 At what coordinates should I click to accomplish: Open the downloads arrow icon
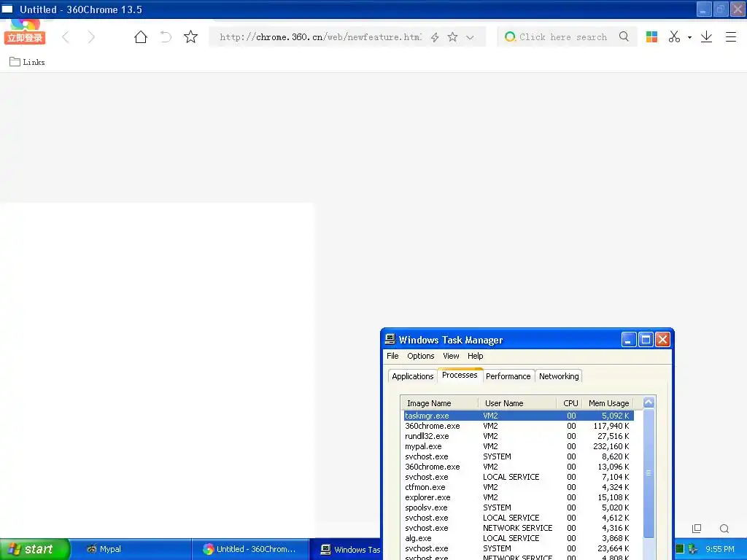pos(706,36)
